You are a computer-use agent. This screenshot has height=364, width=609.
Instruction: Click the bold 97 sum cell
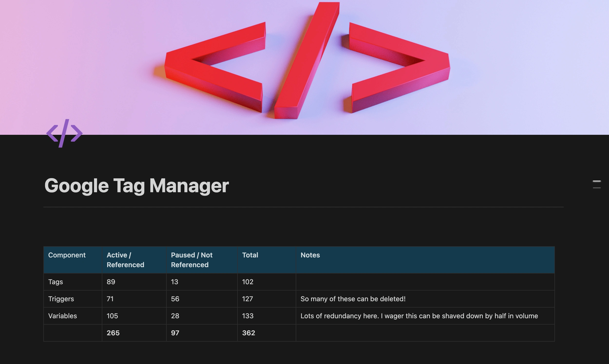[202, 333]
